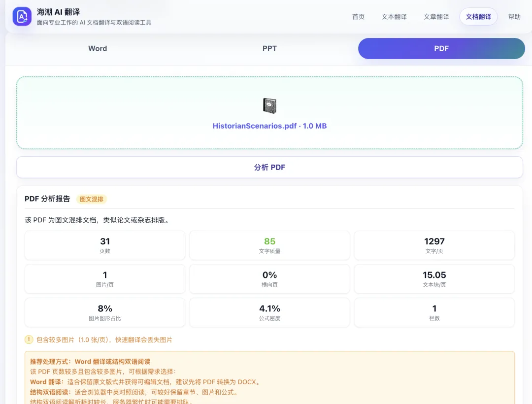532x404 pixels.
Task: Click the 包含较多图片 warning message
Action: pyautogui.click(x=104, y=339)
